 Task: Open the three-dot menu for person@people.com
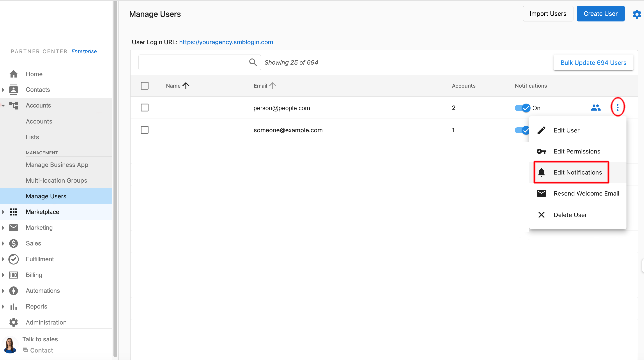(617, 108)
